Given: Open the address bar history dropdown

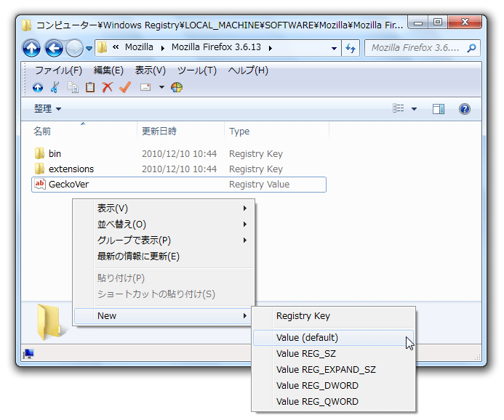Looking at the screenshot, I should point(334,49).
